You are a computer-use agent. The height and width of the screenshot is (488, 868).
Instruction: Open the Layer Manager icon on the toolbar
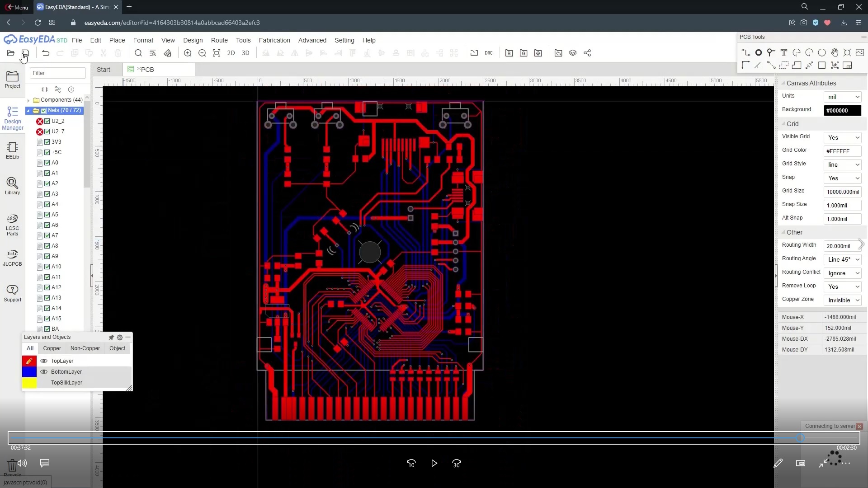(573, 53)
